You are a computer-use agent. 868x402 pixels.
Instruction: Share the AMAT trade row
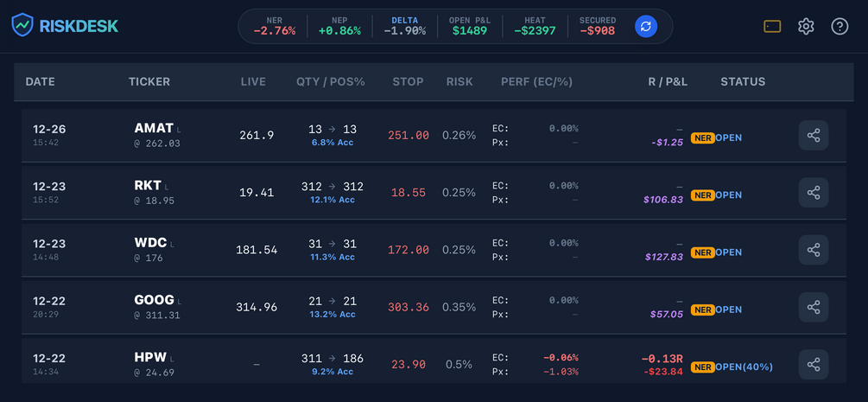click(814, 135)
